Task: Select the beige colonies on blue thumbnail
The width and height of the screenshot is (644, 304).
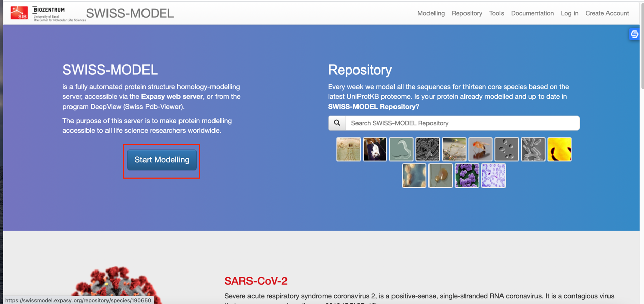Action: pyautogui.click(x=414, y=176)
